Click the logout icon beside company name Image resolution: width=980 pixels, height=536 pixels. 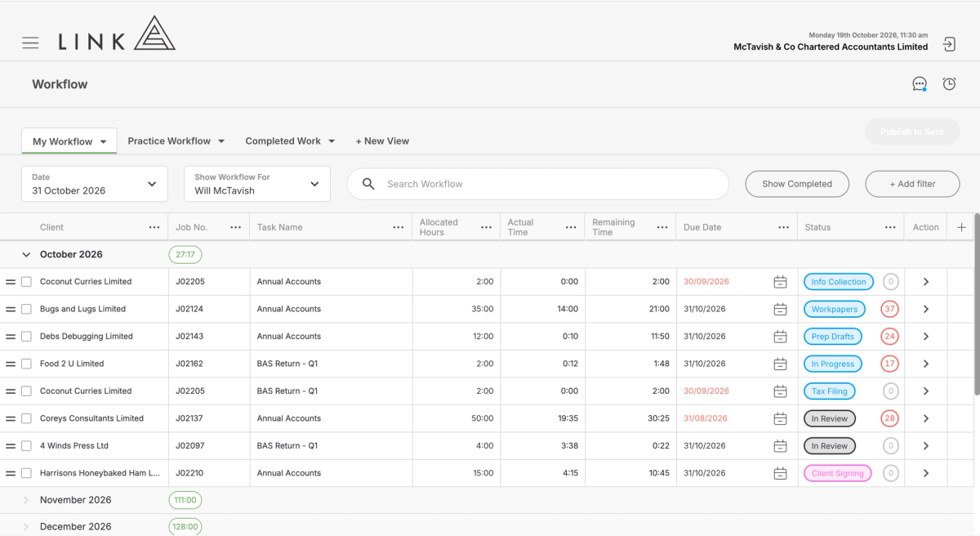(949, 44)
